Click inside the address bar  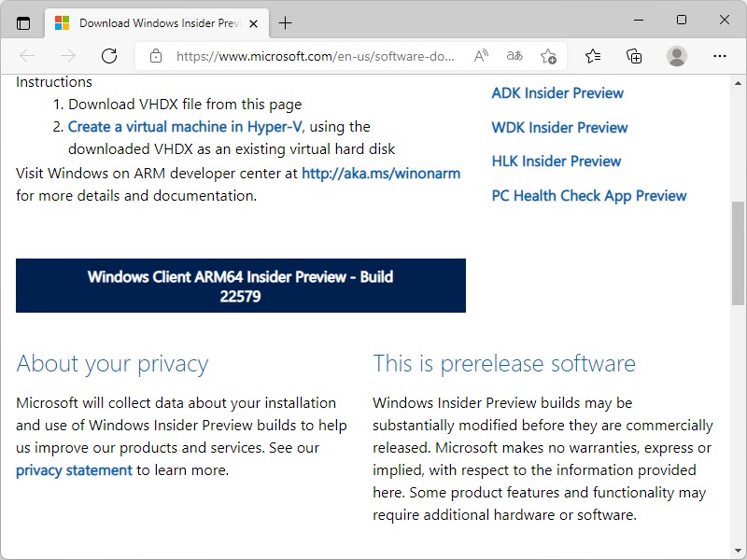click(x=308, y=56)
